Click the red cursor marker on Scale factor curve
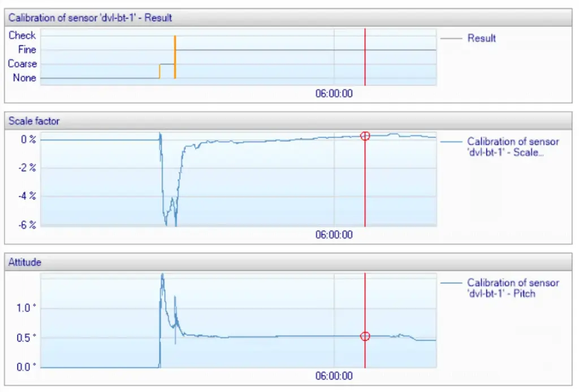The width and height of the screenshot is (579, 392). (x=365, y=136)
